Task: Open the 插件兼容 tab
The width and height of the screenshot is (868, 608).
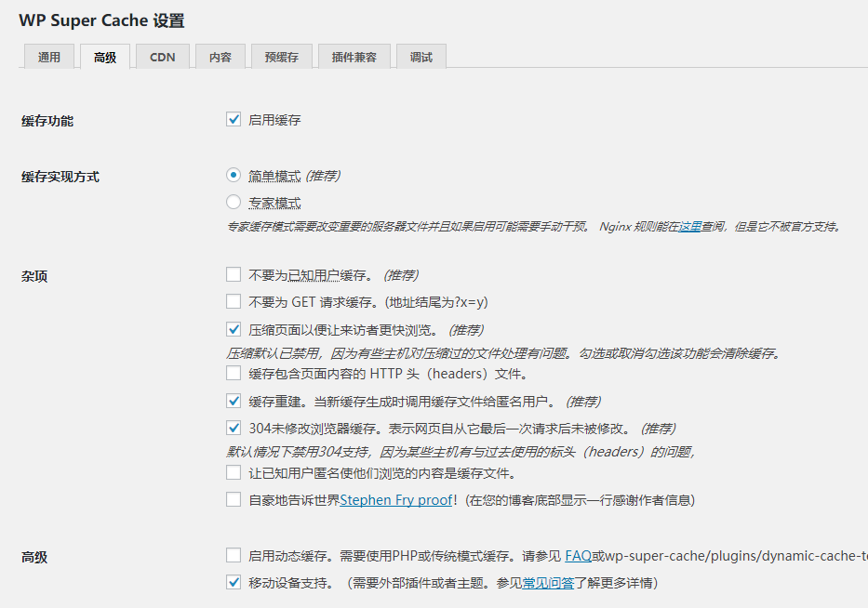Action: (x=354, y=57)
